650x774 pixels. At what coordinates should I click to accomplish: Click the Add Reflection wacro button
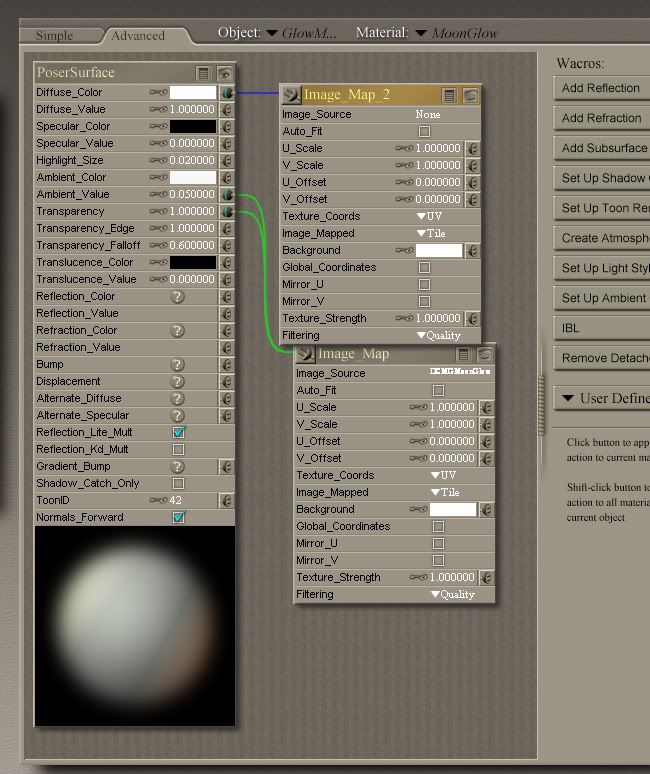click(601, 88)
